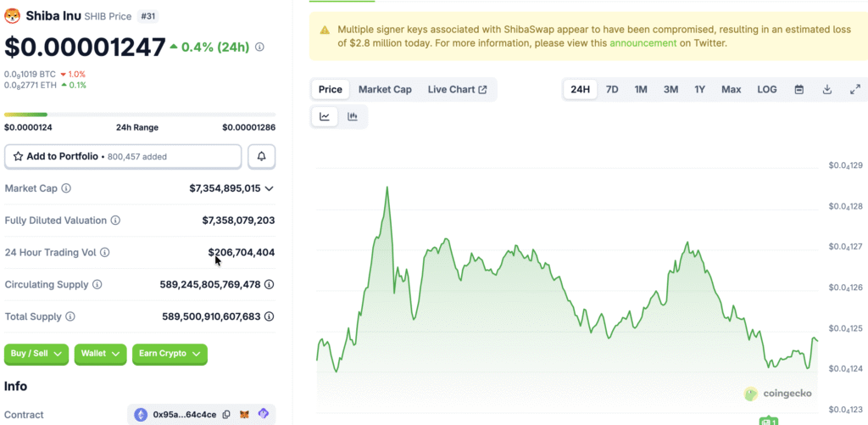Expand the chart to fullscreen
Screen dimensions: 868x425
click(x=854, y=89)
